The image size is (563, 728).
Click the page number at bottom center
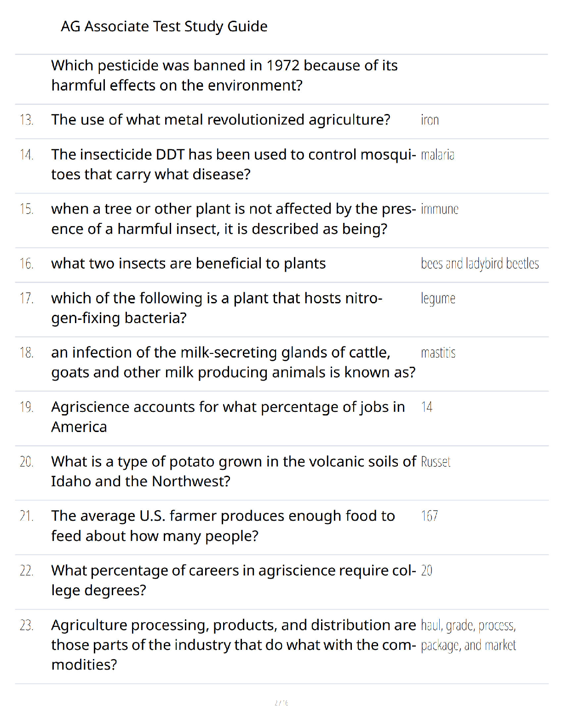point(281,703)
